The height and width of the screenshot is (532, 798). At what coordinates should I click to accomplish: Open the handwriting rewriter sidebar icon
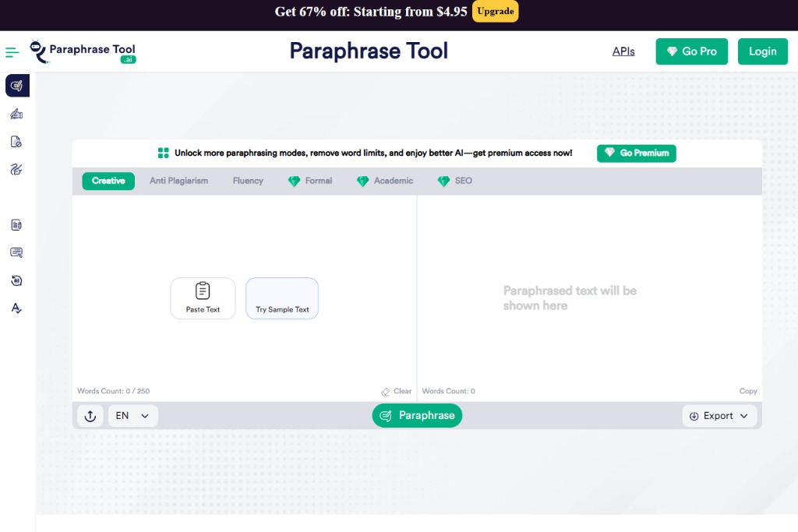point(16,114)
